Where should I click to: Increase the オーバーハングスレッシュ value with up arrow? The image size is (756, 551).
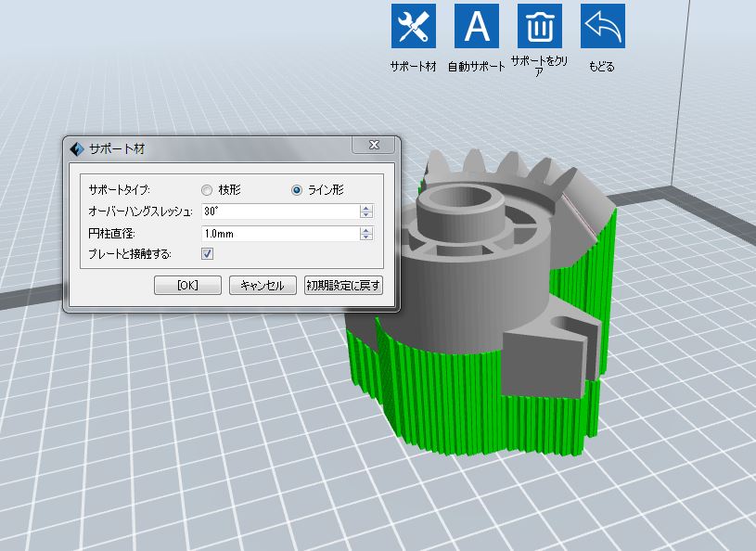(366, 207)
